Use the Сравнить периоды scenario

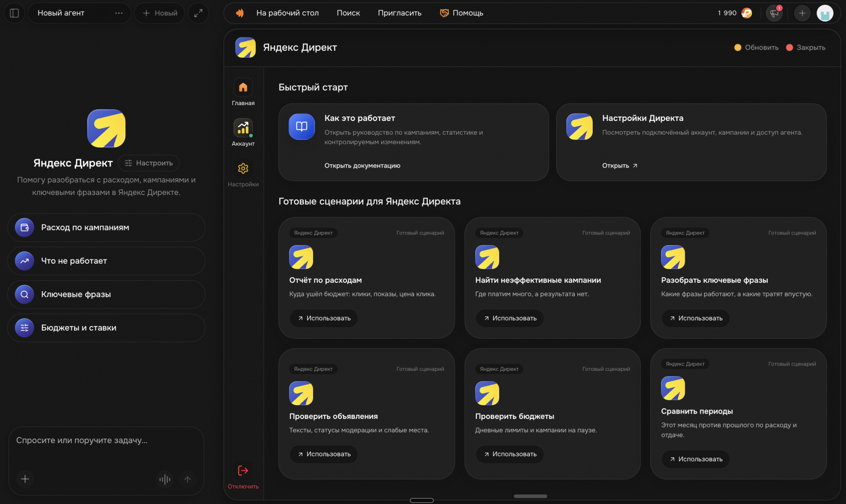[696, 459]
